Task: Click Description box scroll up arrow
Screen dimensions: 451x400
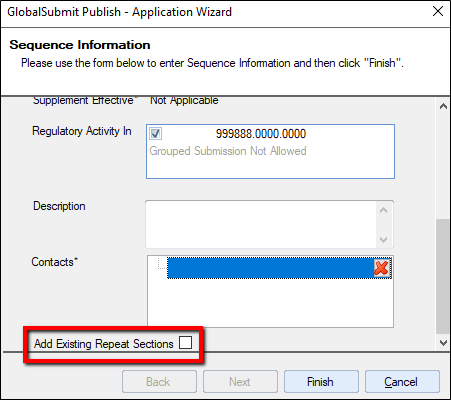Action: [x=383, y=210]
